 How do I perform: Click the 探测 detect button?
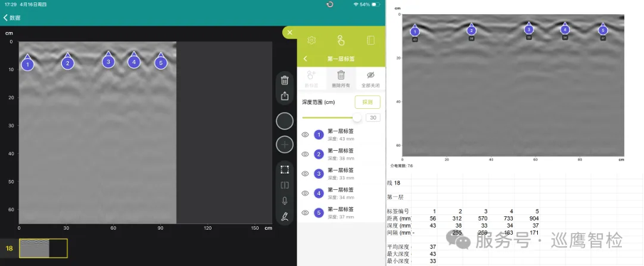[368, 102]
